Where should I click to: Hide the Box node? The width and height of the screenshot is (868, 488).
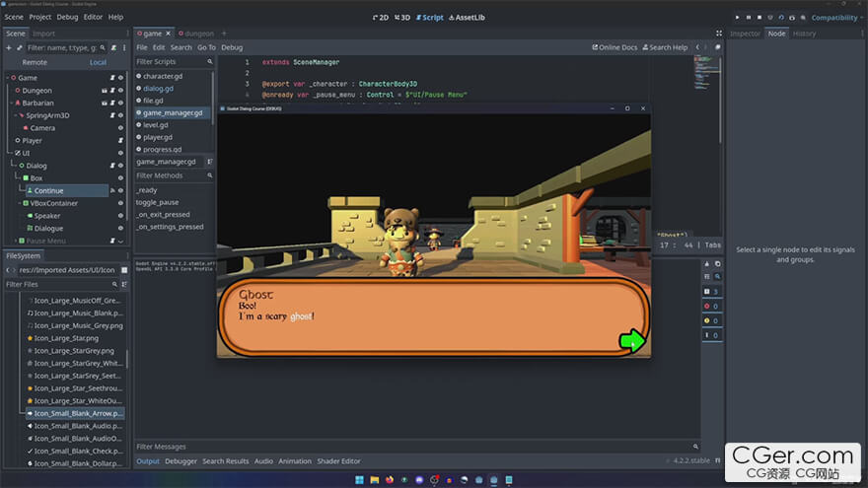pyautogui.click(x=120, y=178)
